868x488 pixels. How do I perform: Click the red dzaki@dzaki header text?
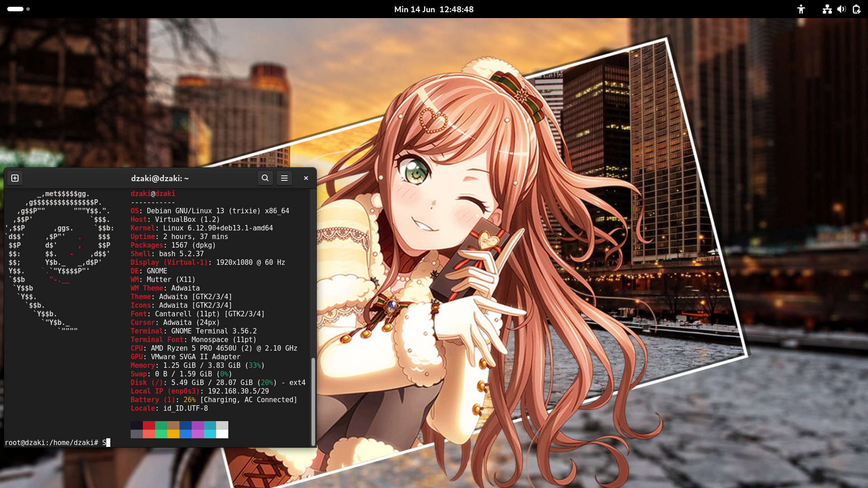(x=153, y=193)
